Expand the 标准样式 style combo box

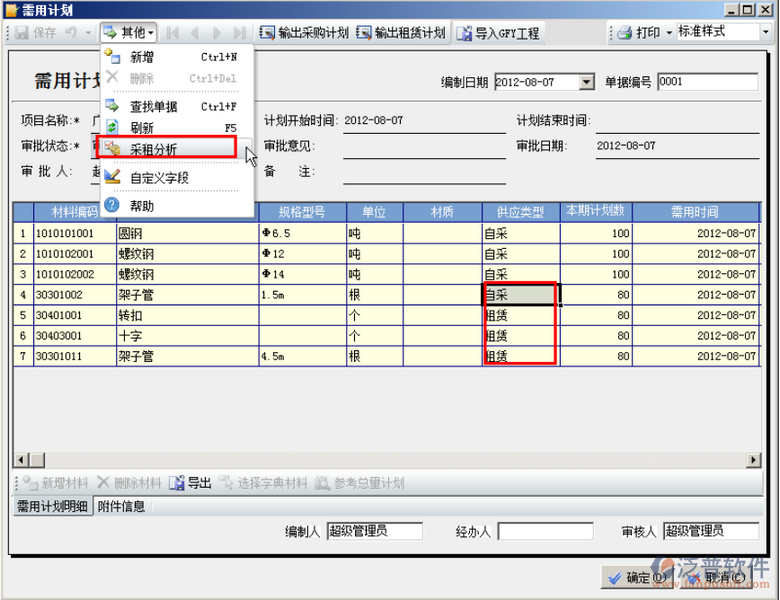766,32
